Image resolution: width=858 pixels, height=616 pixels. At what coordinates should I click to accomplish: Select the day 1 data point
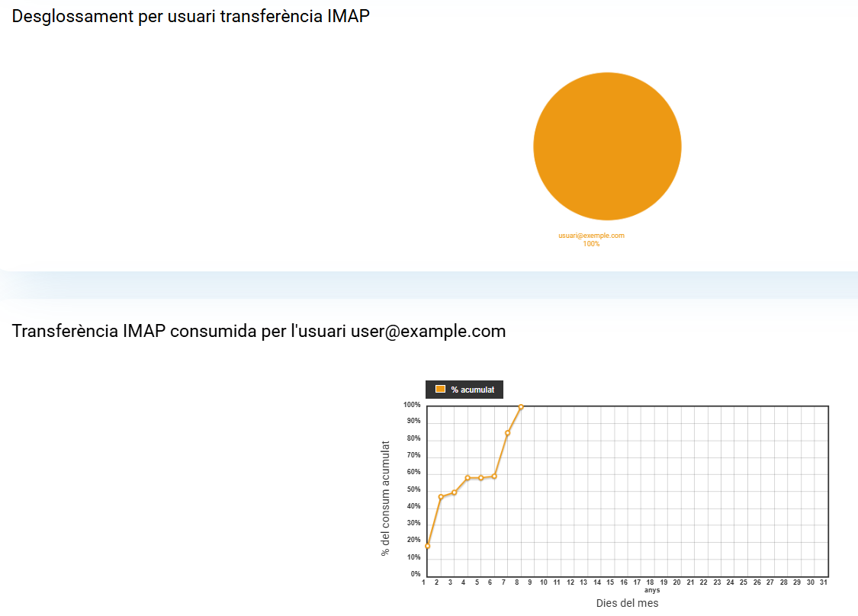point(428,546)
